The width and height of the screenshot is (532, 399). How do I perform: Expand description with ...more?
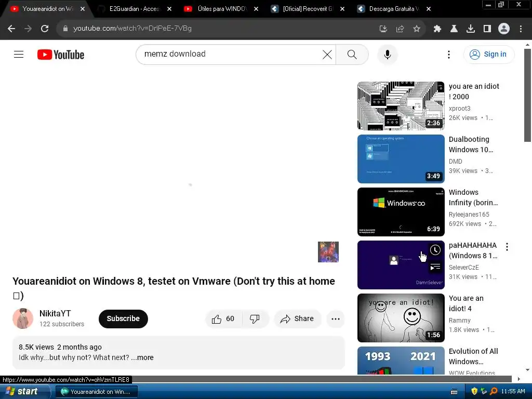(x=142, y=357)
